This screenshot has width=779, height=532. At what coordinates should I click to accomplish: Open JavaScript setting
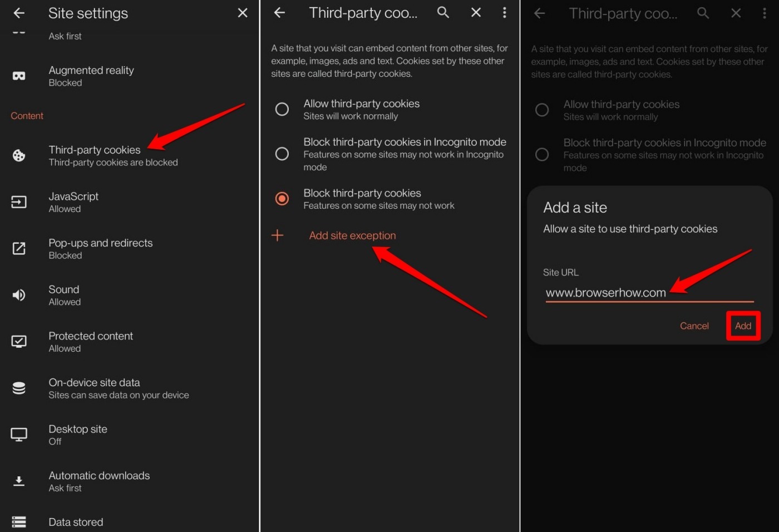[x=130, y=202]
